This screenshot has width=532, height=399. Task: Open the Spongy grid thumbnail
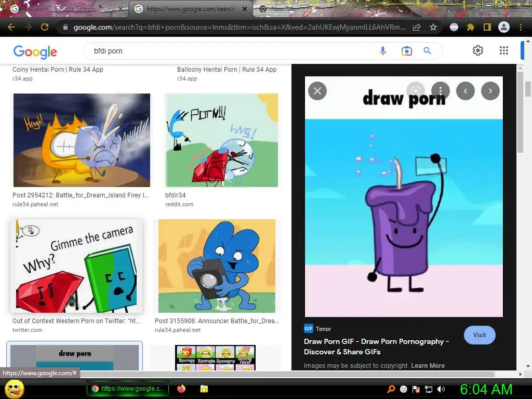tap(215, 357)
